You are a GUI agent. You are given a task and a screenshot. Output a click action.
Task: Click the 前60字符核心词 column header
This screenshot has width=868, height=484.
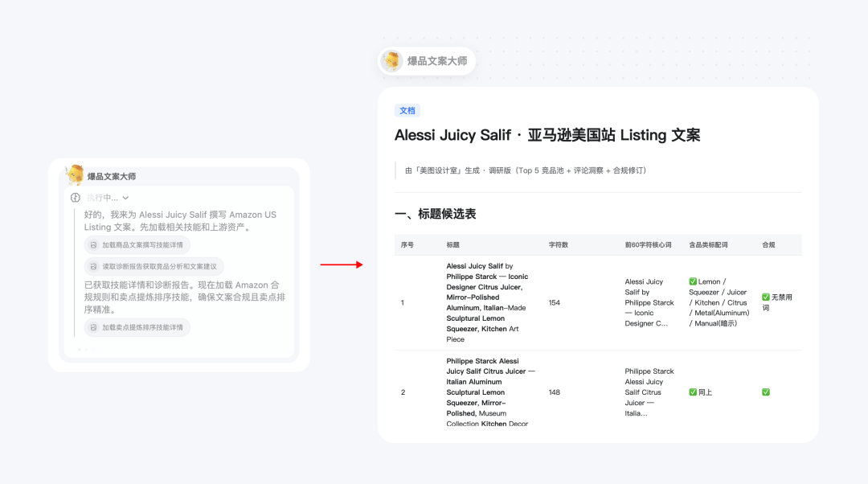pyautogui.click(x=649, y=244)
